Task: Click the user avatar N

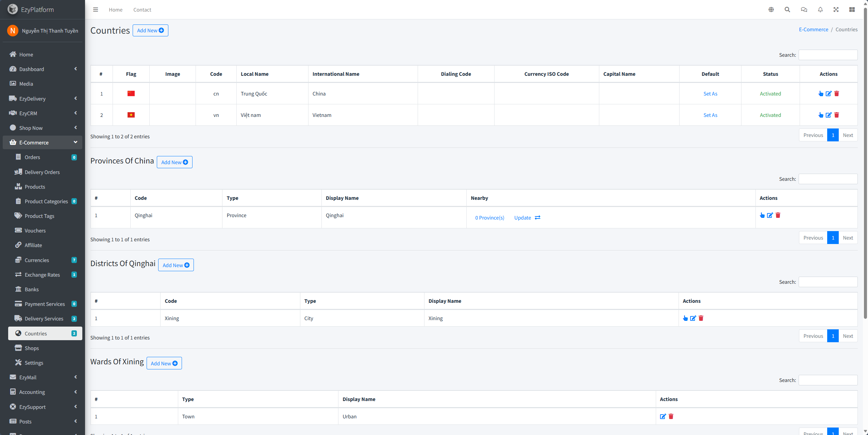Action: (x=13, y=31)
